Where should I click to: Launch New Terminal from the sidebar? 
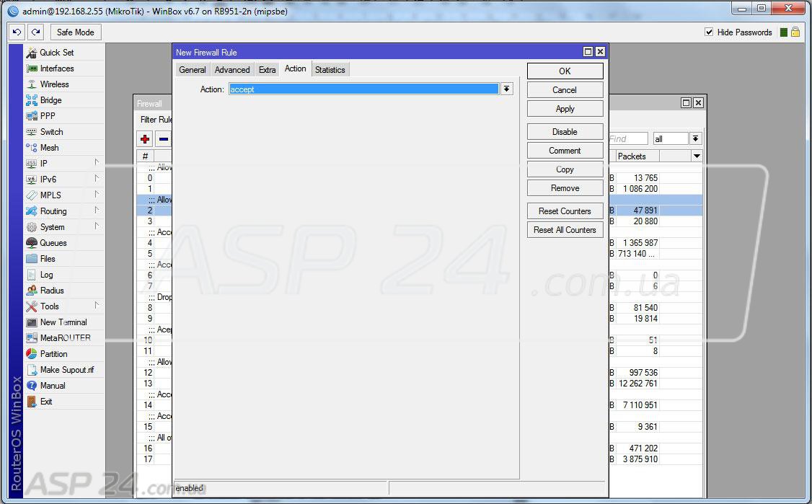point(63,322)
